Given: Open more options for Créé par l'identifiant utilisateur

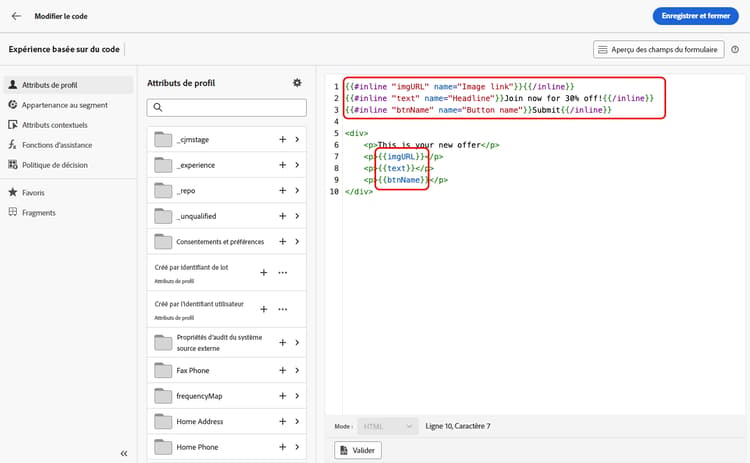Looking at the screenshot, I should click(x=283, y=309).
